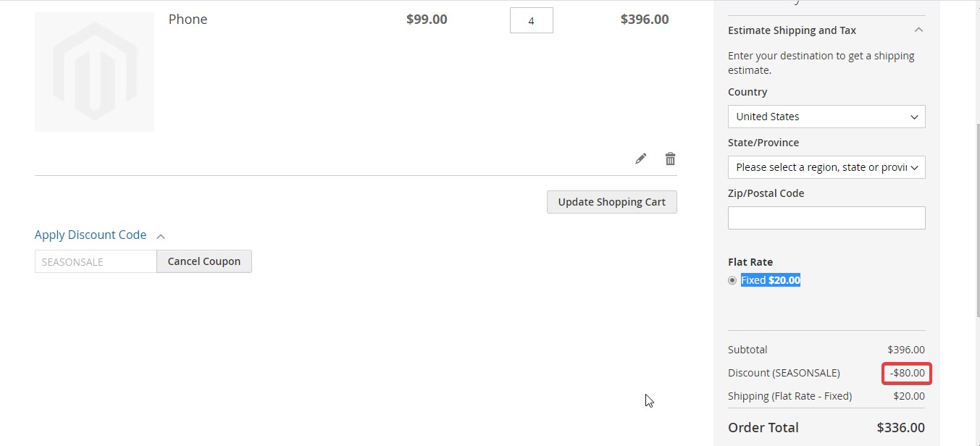Click the Order Total value $336.00
The width and height of the screenshot is (980, 446).
tap(902, 427)
